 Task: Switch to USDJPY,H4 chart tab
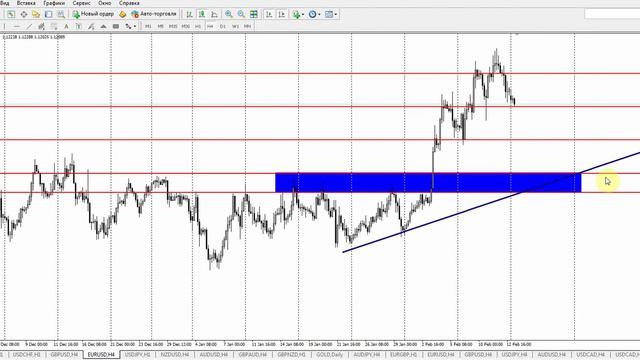(514, 355)
